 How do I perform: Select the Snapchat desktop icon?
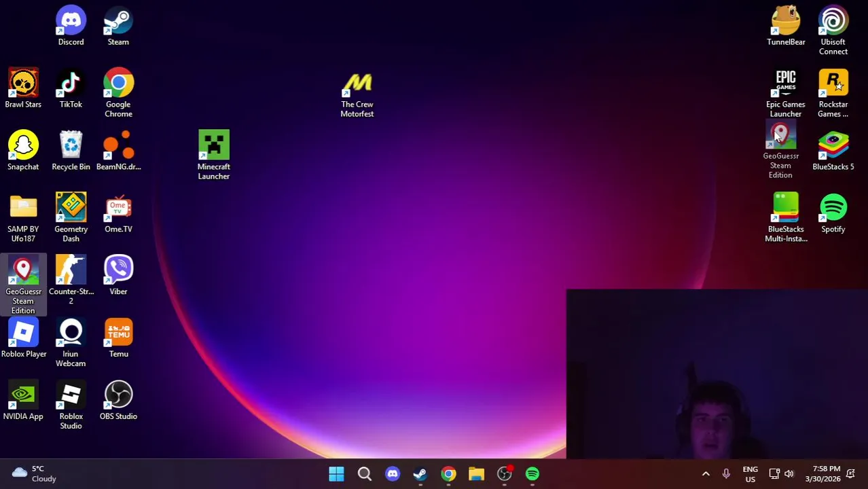(23, 151)
